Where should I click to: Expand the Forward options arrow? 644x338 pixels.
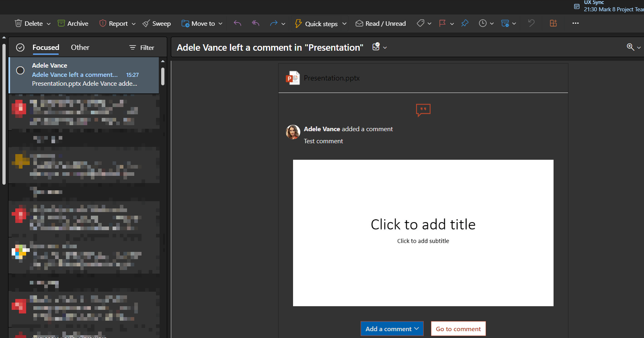[x=283, y=24]
